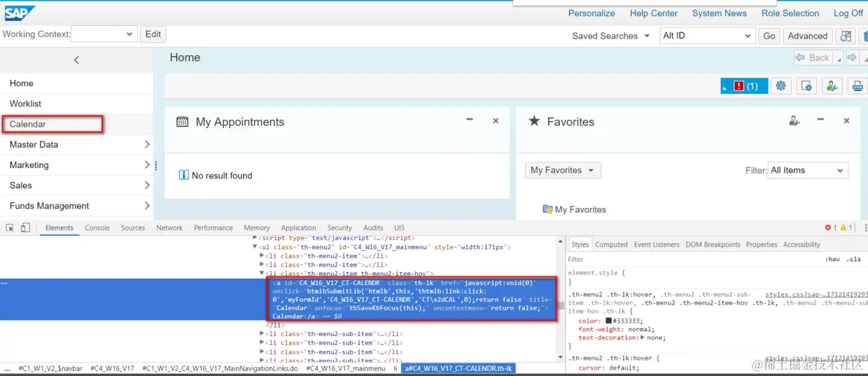Switch to the DevTools Console tab
Image resolution: width=868 pixels, height=376 pixels.
[x=97, y=228]
